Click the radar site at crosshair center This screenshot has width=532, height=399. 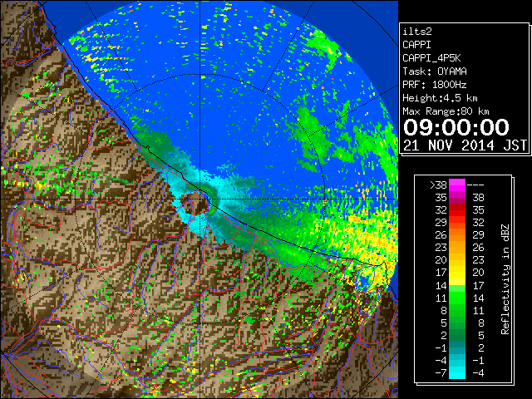click(200, 199)
